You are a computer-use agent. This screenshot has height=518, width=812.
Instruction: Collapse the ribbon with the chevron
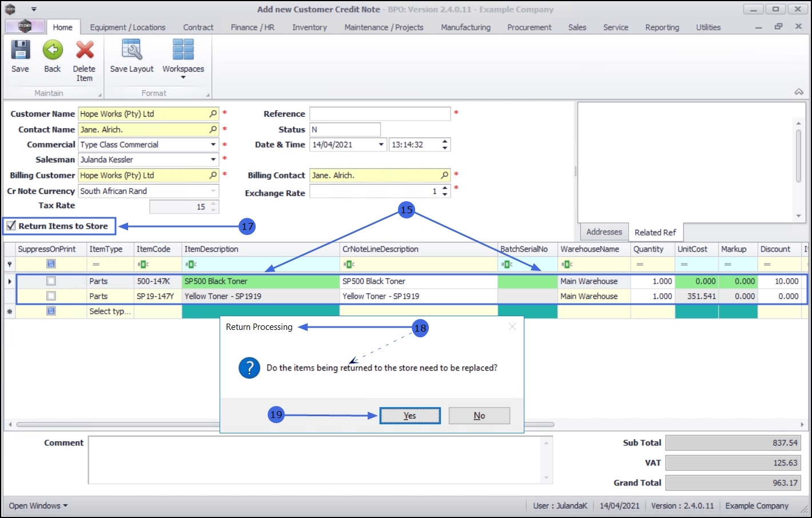coord(799,92)
